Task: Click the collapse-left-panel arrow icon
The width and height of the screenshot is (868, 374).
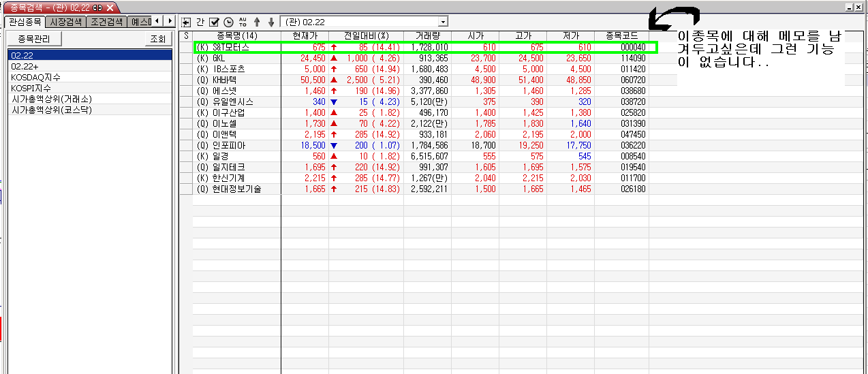Action: 186,22
